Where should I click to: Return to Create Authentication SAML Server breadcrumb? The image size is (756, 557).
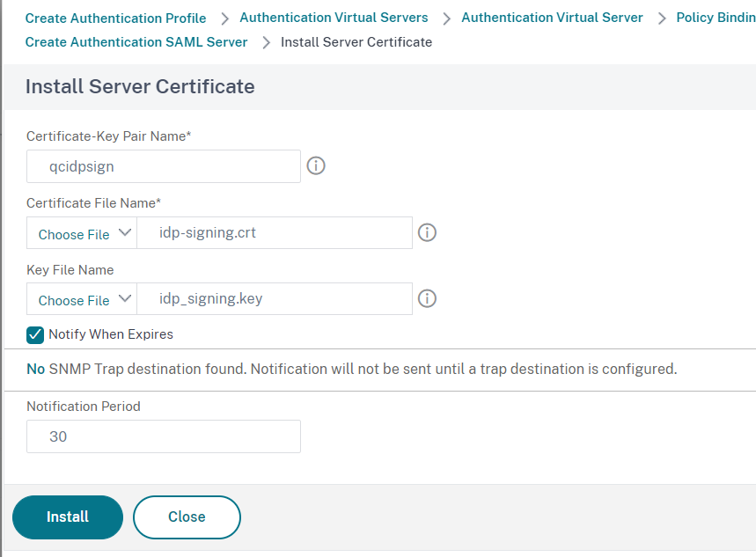(x=136, y=41)
